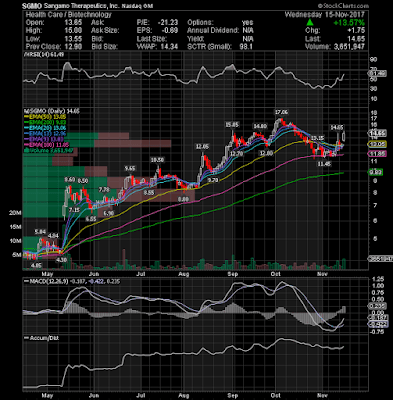The height and width of the screenshot is (400, 393).
Task: Click the MACD panel legend line marker
Action: tap(26, 282)
